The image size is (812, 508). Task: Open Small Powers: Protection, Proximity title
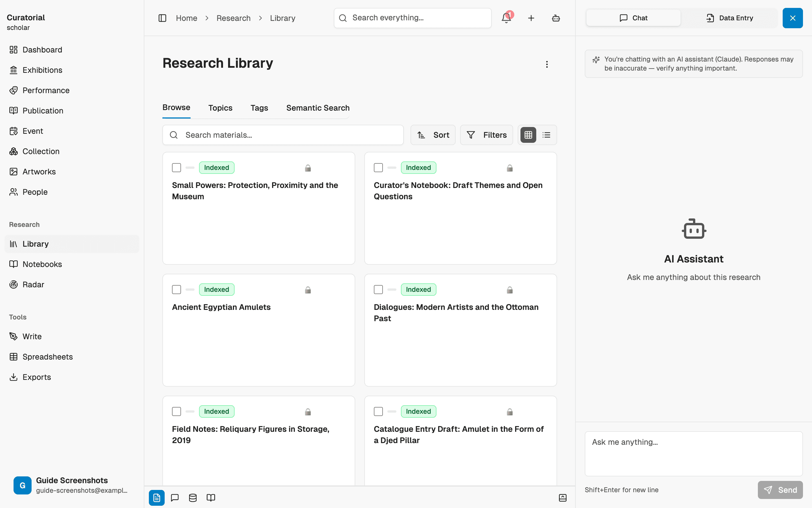pyautogui.click(x=255, y=191)
